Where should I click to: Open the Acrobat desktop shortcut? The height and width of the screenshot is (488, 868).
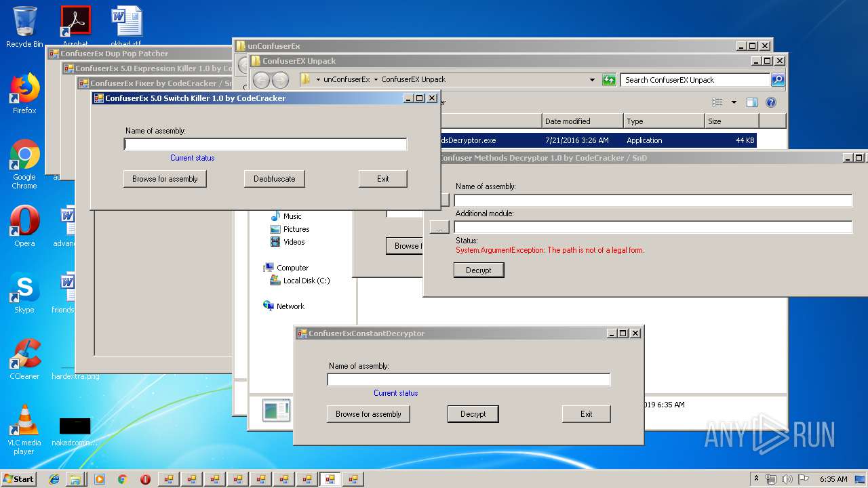coord(75,26)
